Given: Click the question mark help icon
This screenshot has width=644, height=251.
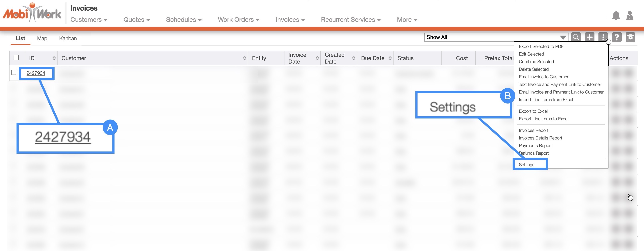Looking at the screenshot, I should click(x=617, y=37).
